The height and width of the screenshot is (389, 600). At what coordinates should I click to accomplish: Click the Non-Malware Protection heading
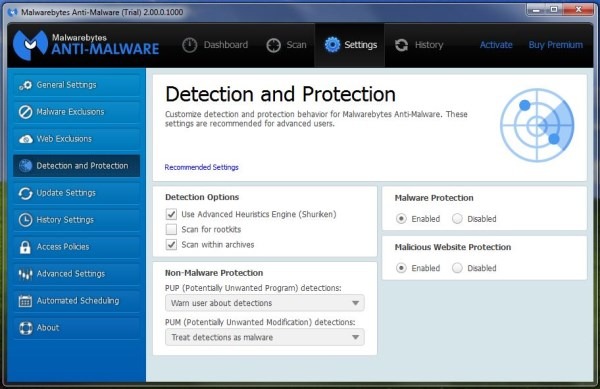pyautogui.click(x=214, y=273)
